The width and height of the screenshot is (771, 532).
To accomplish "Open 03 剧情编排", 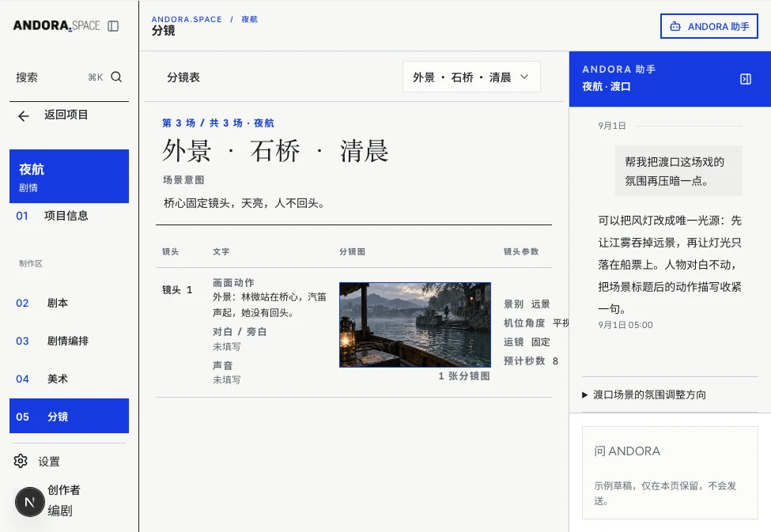I will (x=69, y=341).
